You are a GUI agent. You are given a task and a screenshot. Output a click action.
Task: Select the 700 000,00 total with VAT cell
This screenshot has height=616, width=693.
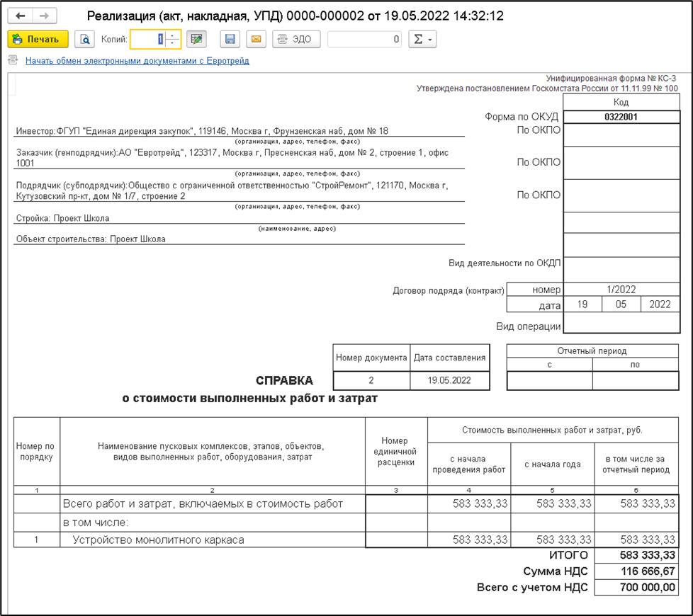click(636, 587)
